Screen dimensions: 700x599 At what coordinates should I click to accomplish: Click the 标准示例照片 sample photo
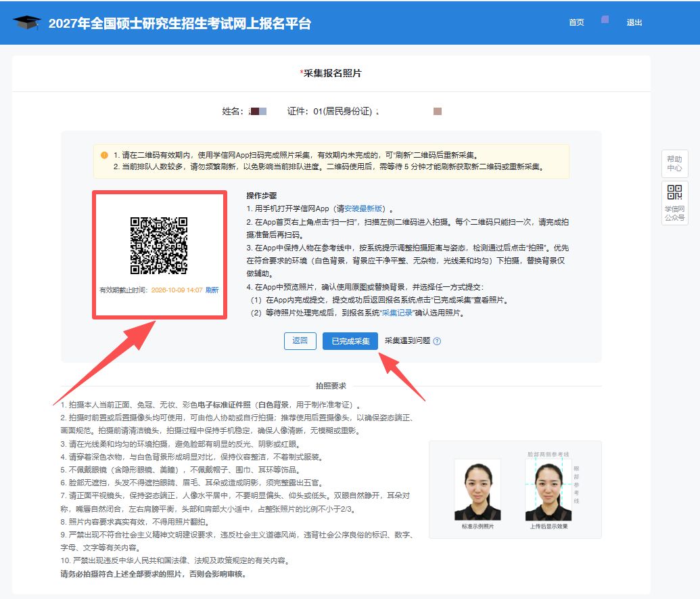pos(477,489)
